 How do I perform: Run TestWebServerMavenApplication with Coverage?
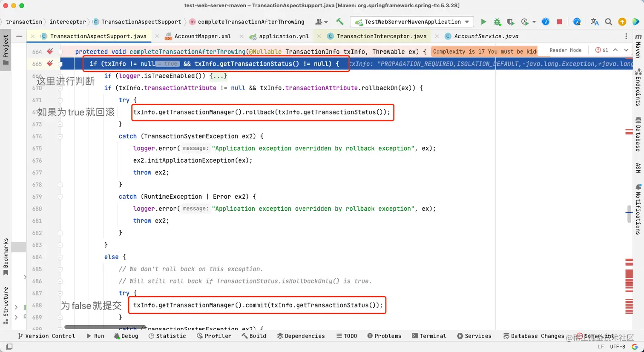pos(511,21)
